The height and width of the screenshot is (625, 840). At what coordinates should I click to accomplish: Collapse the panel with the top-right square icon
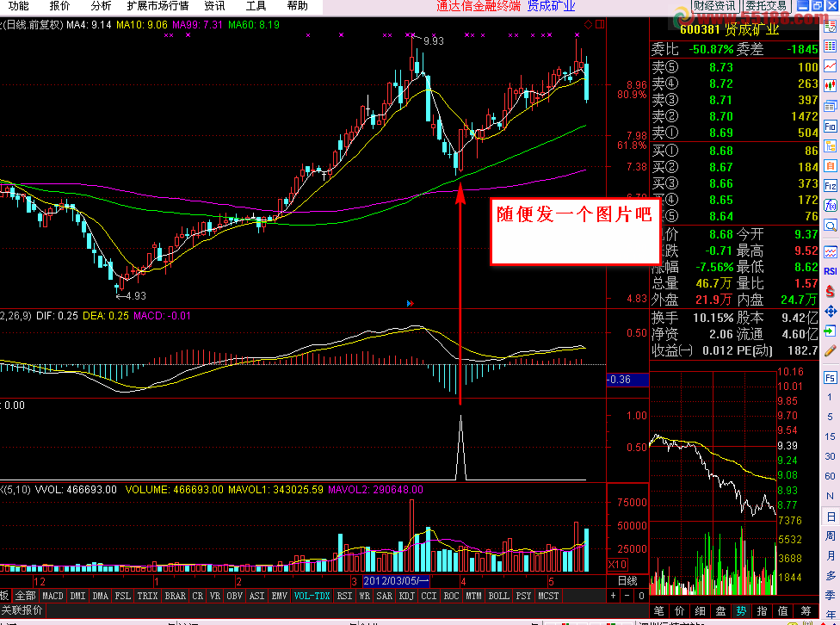coord(600,24)
